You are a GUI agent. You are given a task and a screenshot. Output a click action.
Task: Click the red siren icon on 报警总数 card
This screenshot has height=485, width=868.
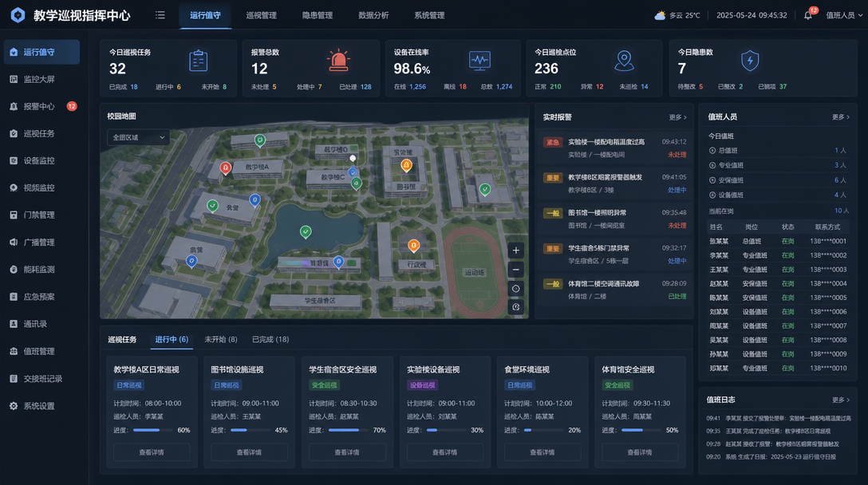point(338,61)
